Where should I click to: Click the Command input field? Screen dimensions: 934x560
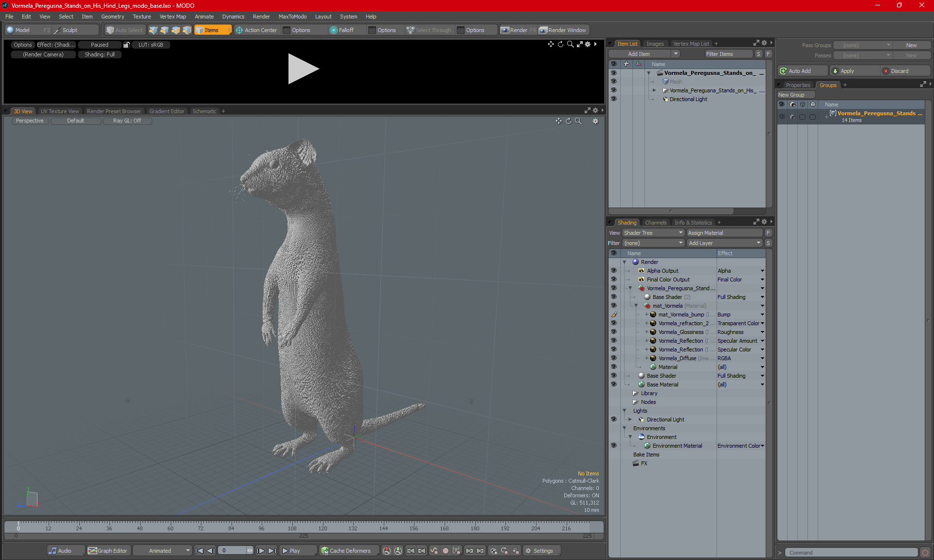click(x=851, y=553)
